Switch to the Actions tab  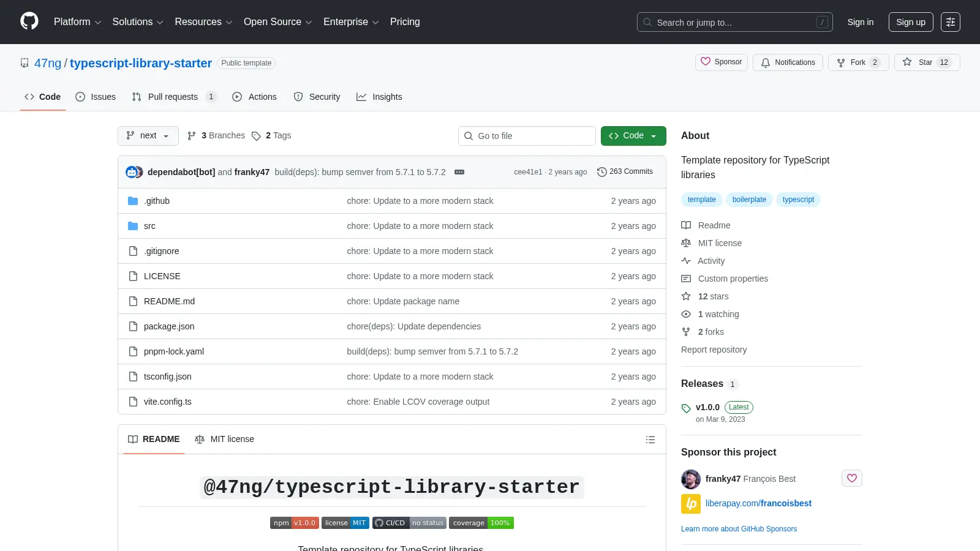(x=255, y=97)
